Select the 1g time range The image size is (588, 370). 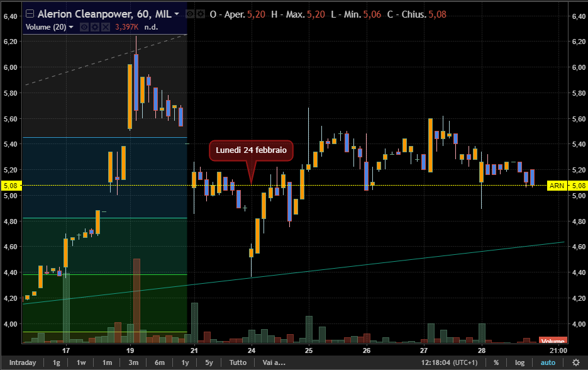coord(56,362)
